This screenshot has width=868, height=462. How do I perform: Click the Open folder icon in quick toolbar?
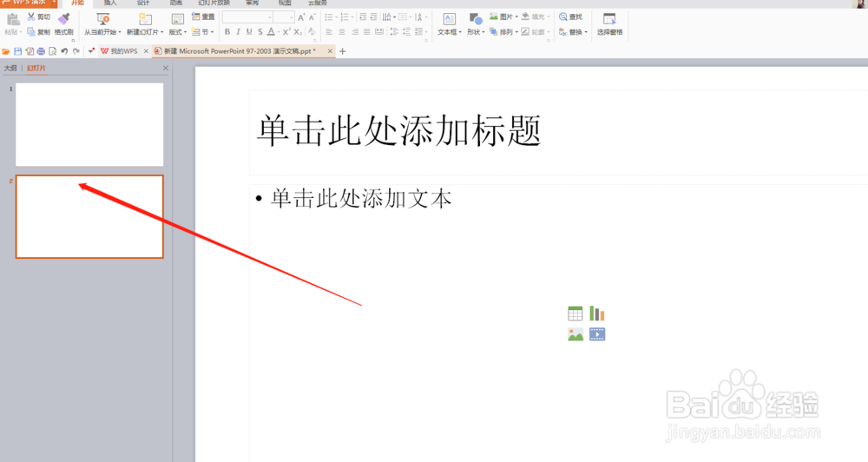[6, 51]
